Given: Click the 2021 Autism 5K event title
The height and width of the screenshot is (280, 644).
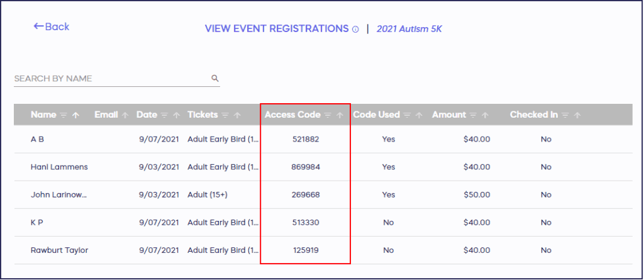Looking at the screenshot, I should click(409, 29).
